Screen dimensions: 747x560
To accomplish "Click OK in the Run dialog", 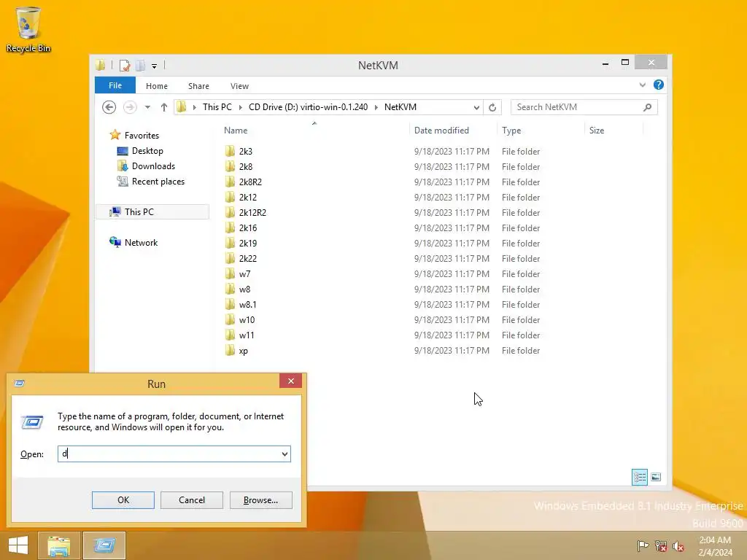I will 123,500.
